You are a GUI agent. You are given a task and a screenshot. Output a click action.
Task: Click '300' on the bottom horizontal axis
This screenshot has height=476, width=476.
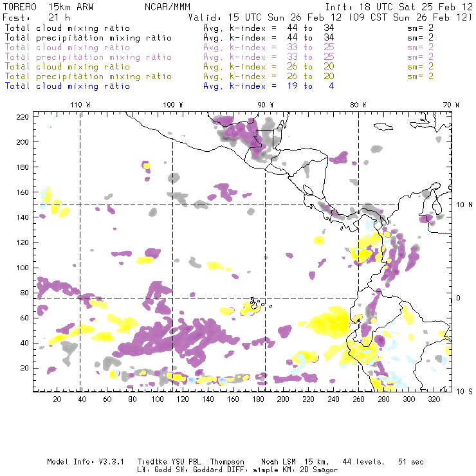[x=408, y=399]
